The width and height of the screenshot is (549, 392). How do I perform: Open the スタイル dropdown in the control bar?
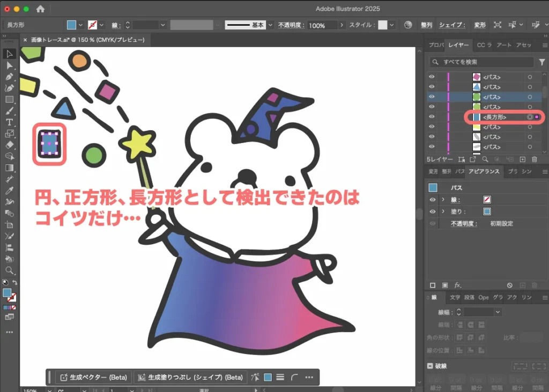click(391, 25)
